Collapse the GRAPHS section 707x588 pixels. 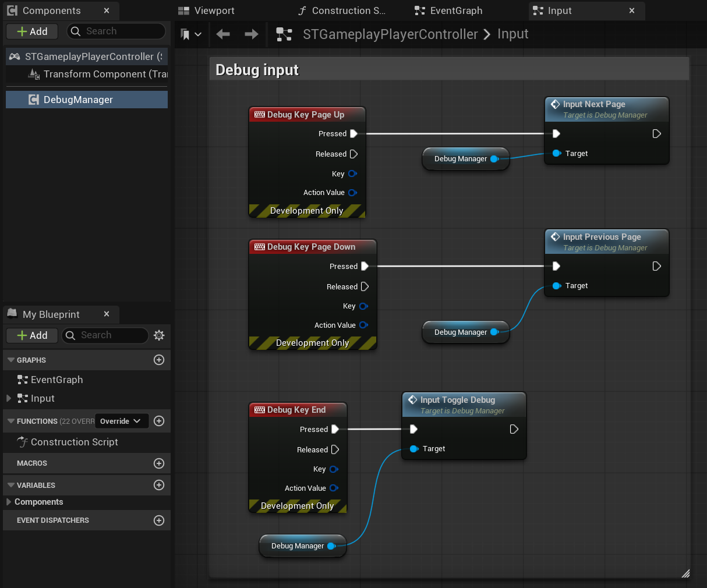(x=11, y=360)
